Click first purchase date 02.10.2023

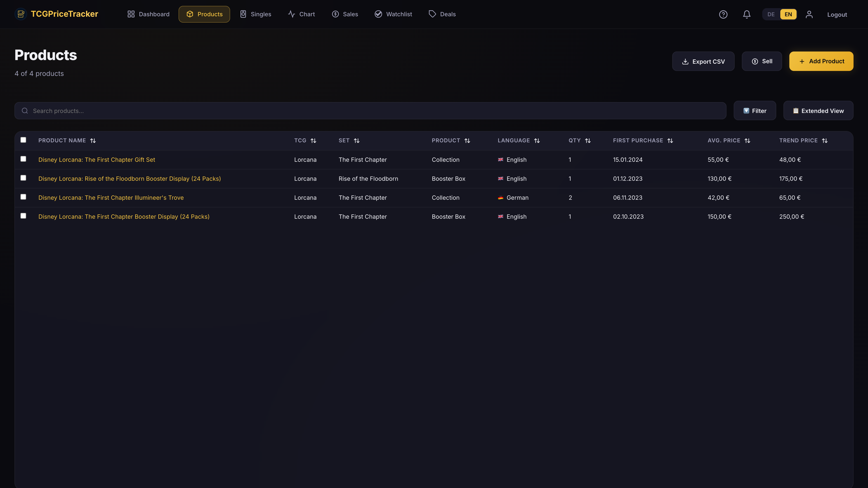point(628,217)
